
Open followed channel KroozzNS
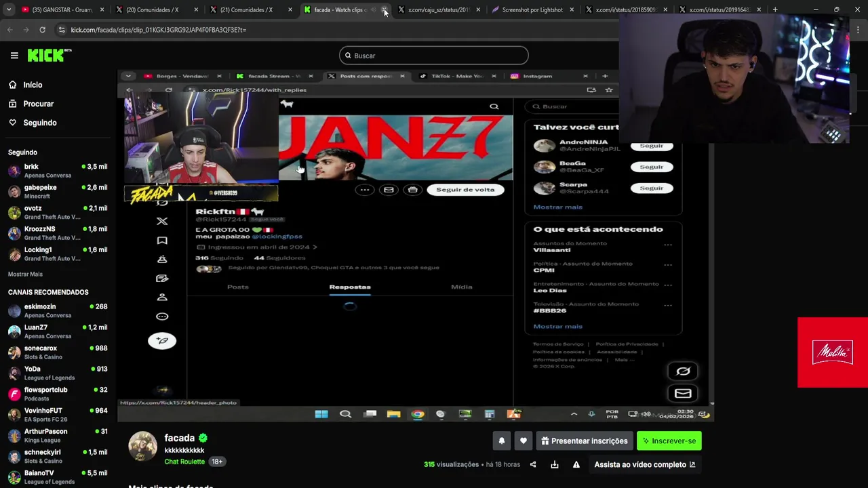[x=58, y=233]
